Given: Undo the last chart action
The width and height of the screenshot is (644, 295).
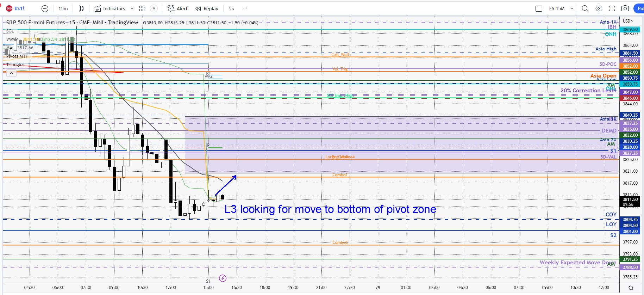Looking at the screenshot, I should click(x=231, y=8).
